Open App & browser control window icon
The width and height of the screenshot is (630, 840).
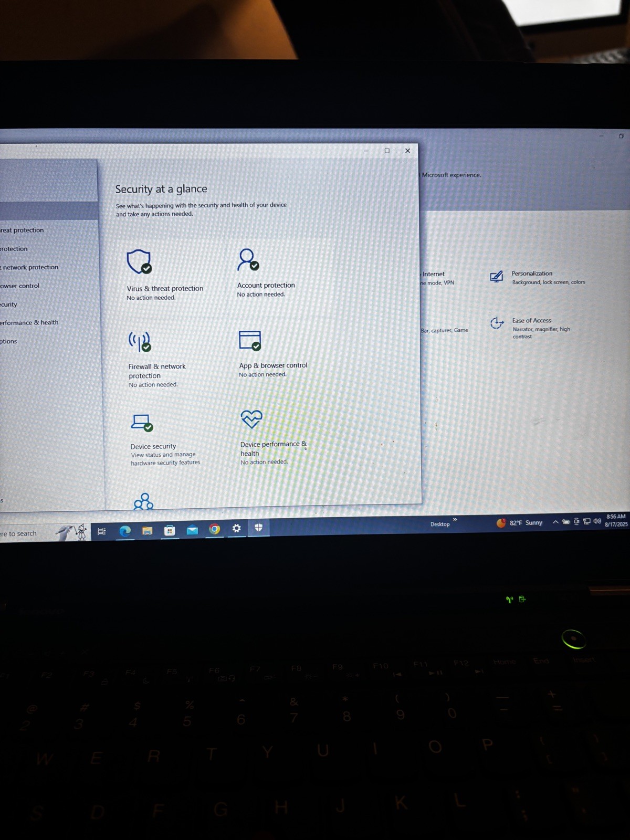(250, 340)
